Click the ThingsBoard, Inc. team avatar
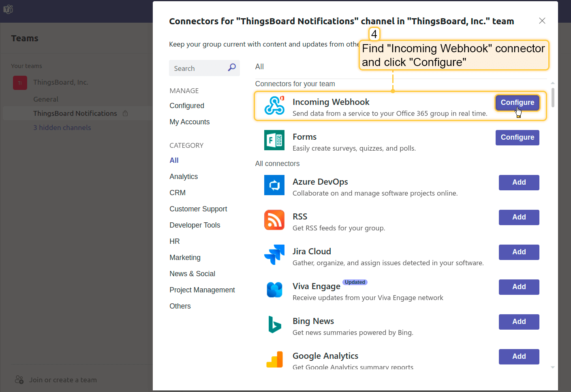 (20, 83)
